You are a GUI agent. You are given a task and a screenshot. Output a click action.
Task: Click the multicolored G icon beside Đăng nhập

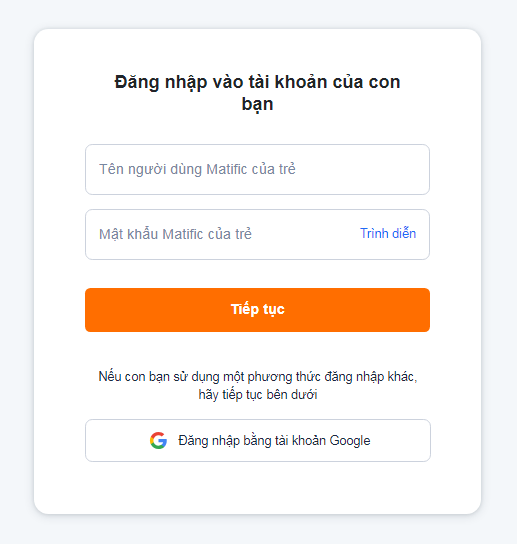click(x=158, y=441)
